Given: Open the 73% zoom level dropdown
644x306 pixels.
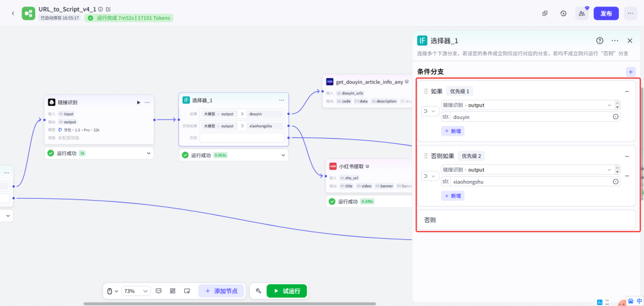Looking at the screenshot, I should click(x=137, y=291).
